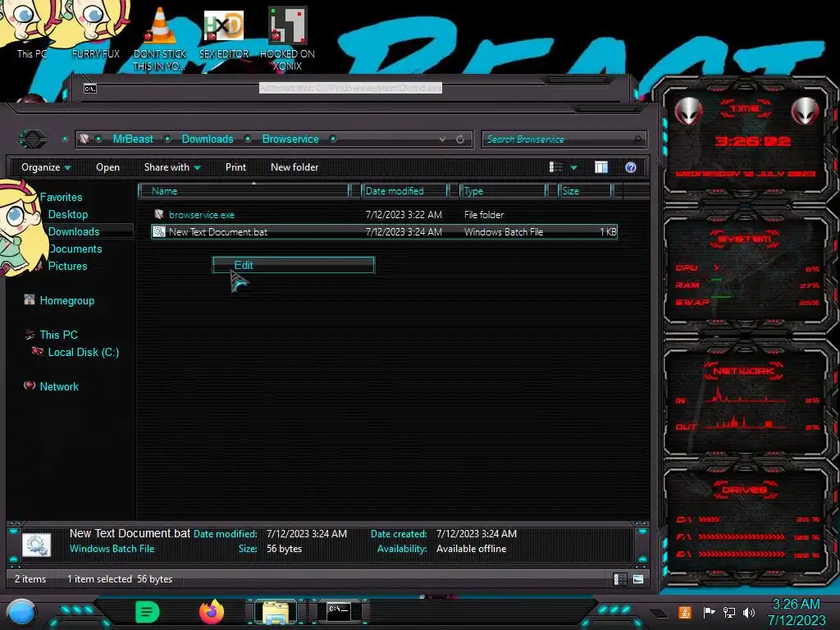Sort by Date modified column header
Image resolution: width=840 pixels, height=630 pixels.
405,190
